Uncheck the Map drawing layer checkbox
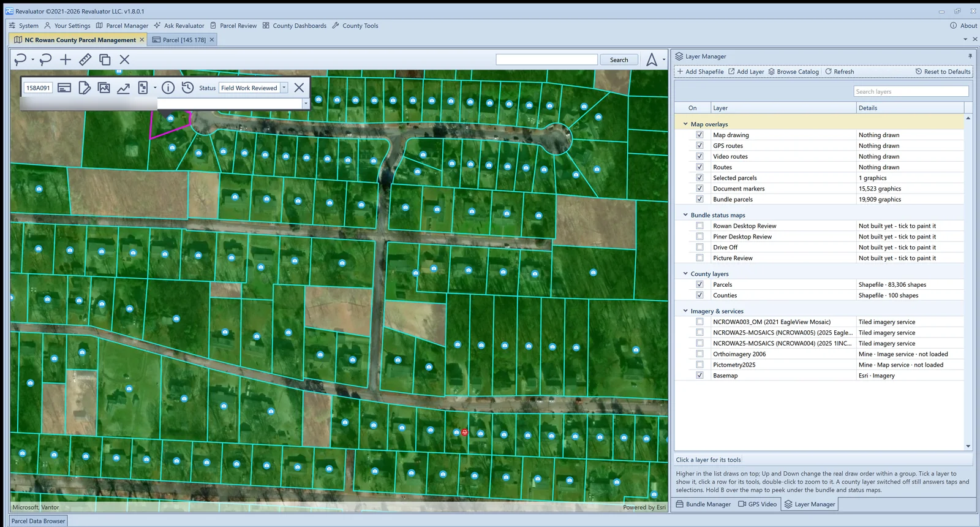This screenshot has width=980, height=527. (x=699, y=135)
